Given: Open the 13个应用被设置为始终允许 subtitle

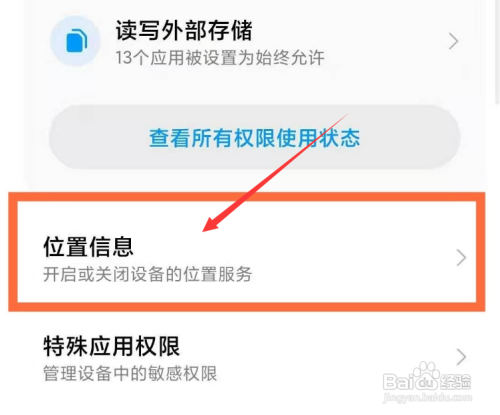Looking at the screenshot, I should pos(220,58).
